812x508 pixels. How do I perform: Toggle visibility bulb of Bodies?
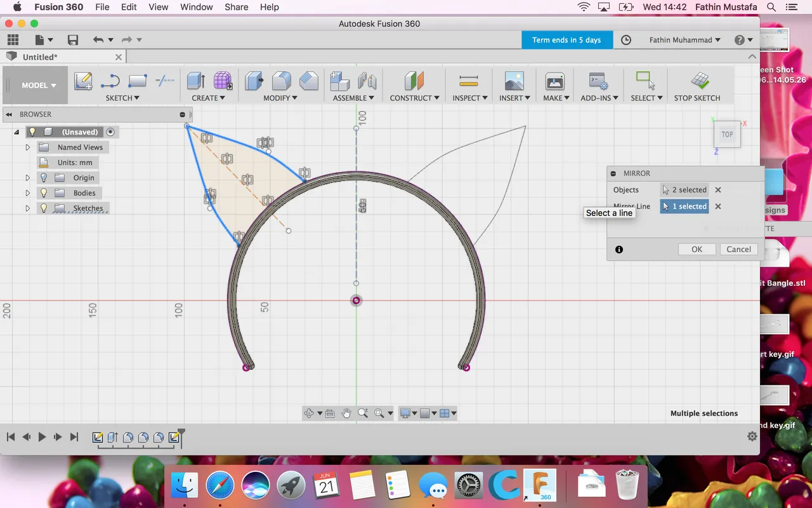(x=44, y=193)
